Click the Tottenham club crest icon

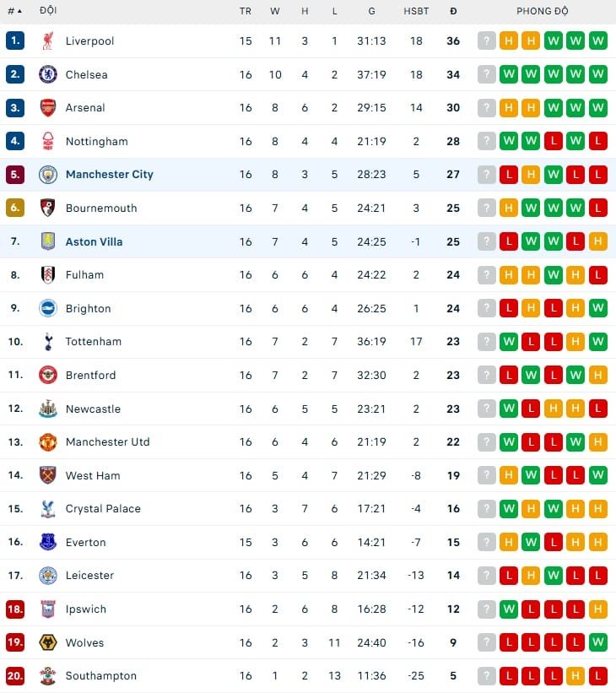(x=48, y=342)
